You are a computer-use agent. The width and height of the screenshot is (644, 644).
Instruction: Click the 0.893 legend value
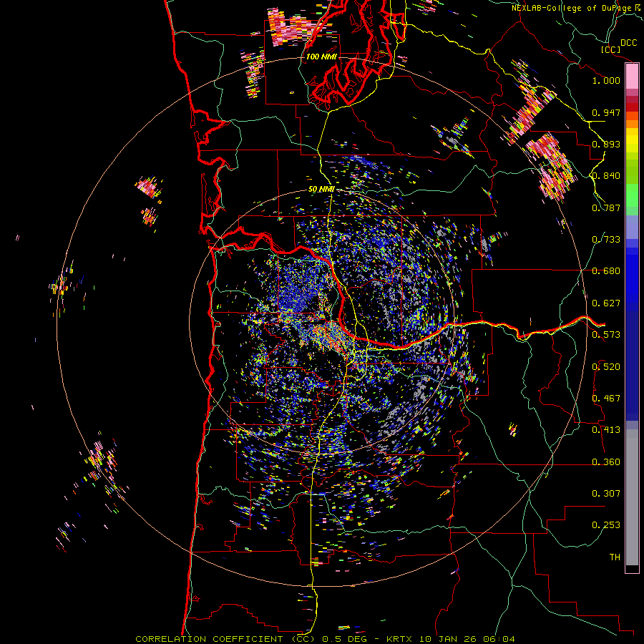(606, 144)
